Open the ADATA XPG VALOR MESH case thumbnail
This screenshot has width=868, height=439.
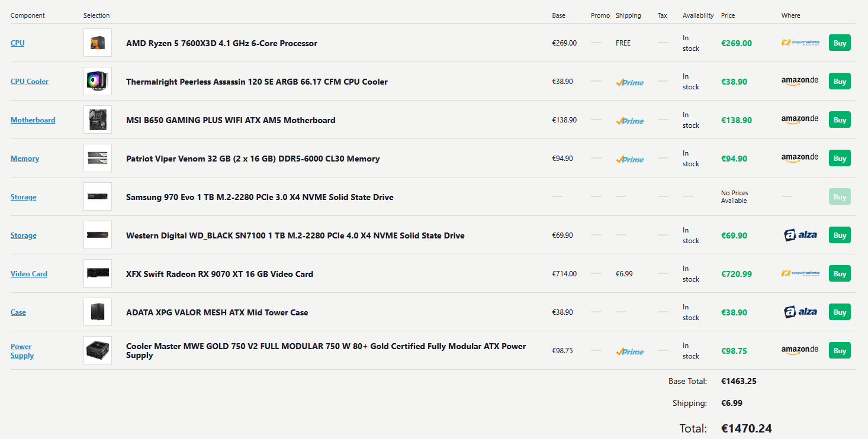click(98, 312)
